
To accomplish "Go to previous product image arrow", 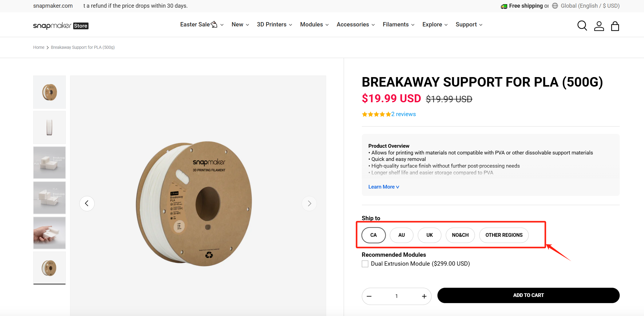I will (87, 203).
